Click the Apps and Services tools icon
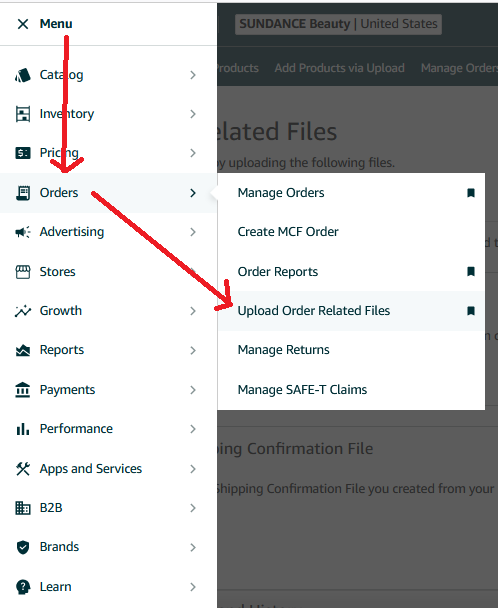The image size is (498, 608). (22, 469)
